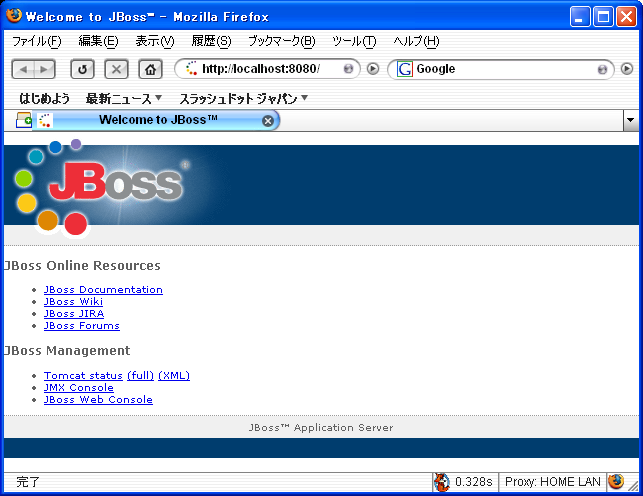Open the JMX Console link
Screen dimensions: 643x496
coord(79,388)
